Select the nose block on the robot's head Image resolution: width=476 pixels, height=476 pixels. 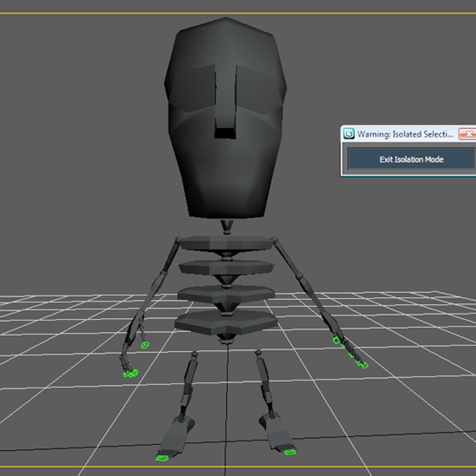pyautogui.click(x=226, y=102)
